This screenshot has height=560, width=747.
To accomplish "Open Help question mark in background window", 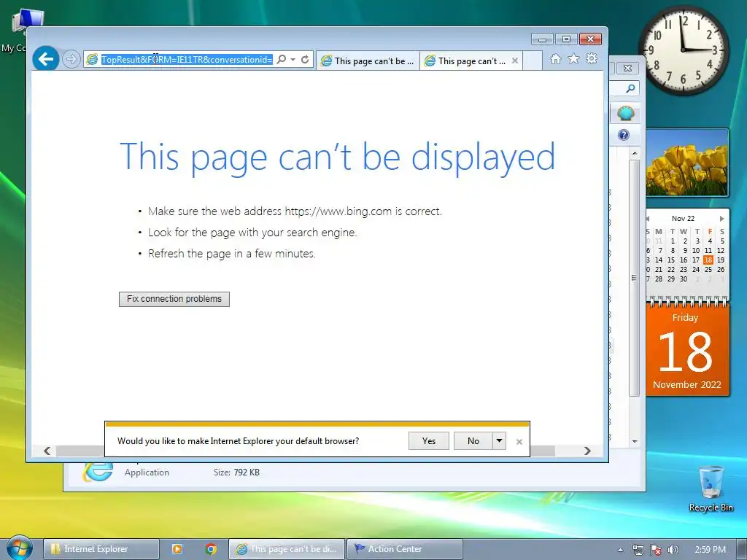I will point(624,135).
